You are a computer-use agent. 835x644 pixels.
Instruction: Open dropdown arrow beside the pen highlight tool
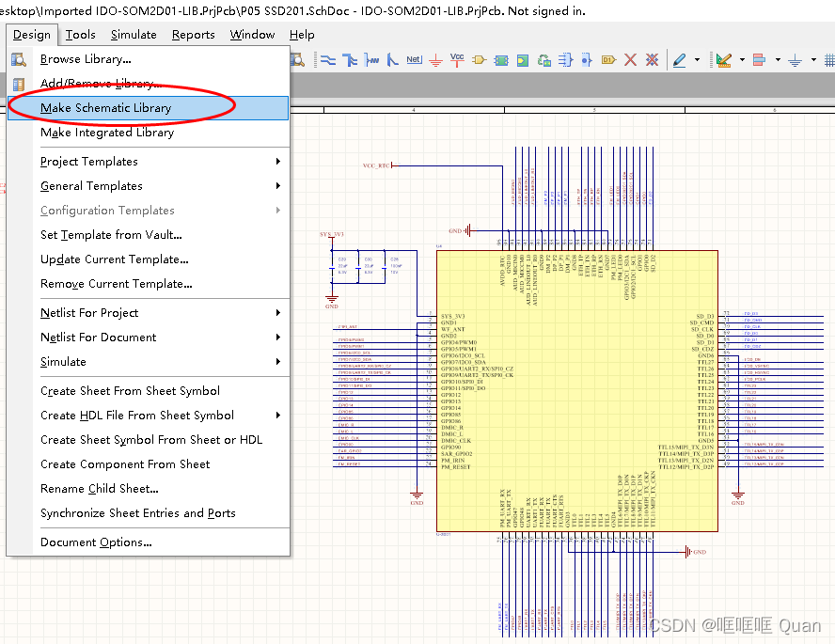click(x=697, y=60)
